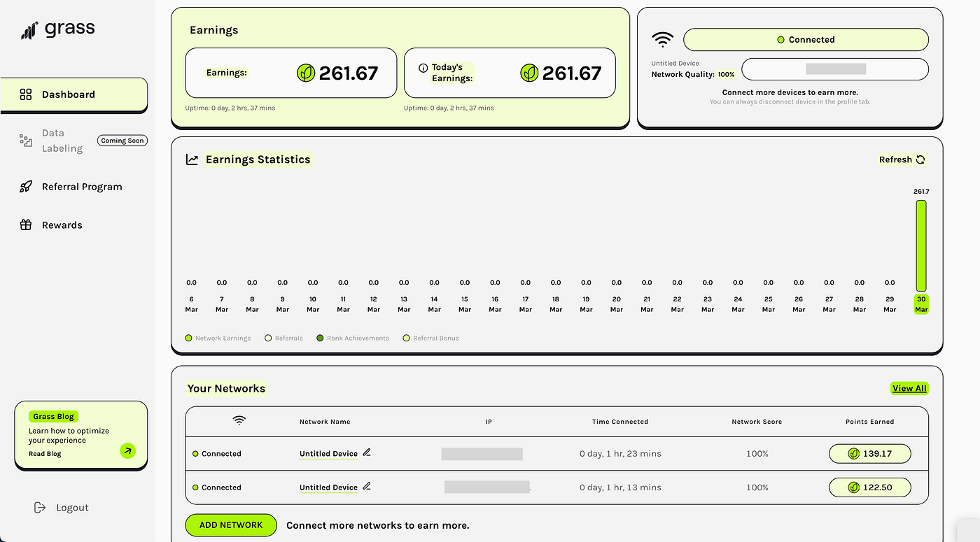Screen dimensions: 980x542
Task: Click the 139.17 points badge
Action: 870,454
